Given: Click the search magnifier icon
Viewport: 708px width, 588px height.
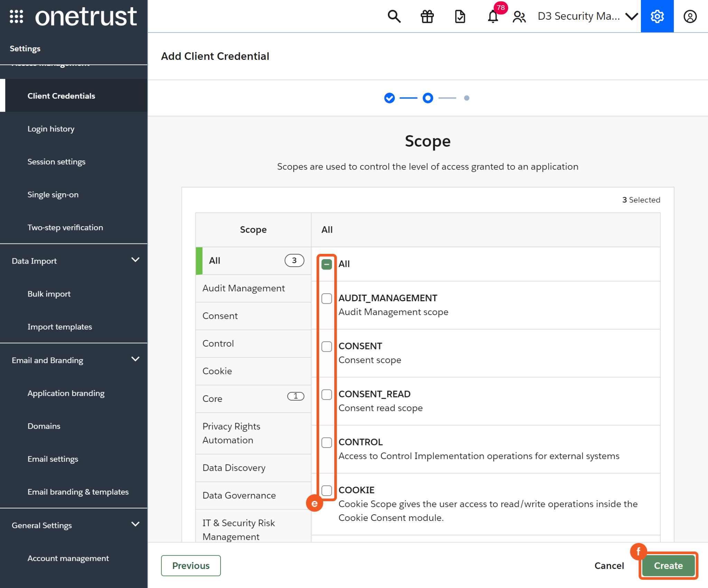Looking at the screenshot, I should (x=394, y=16).
